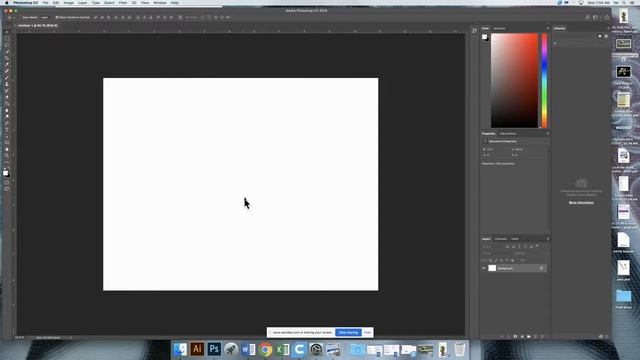Viewport: 640px width, 360px height.
Task: Select the Brush tool
Action: [7, 78]
